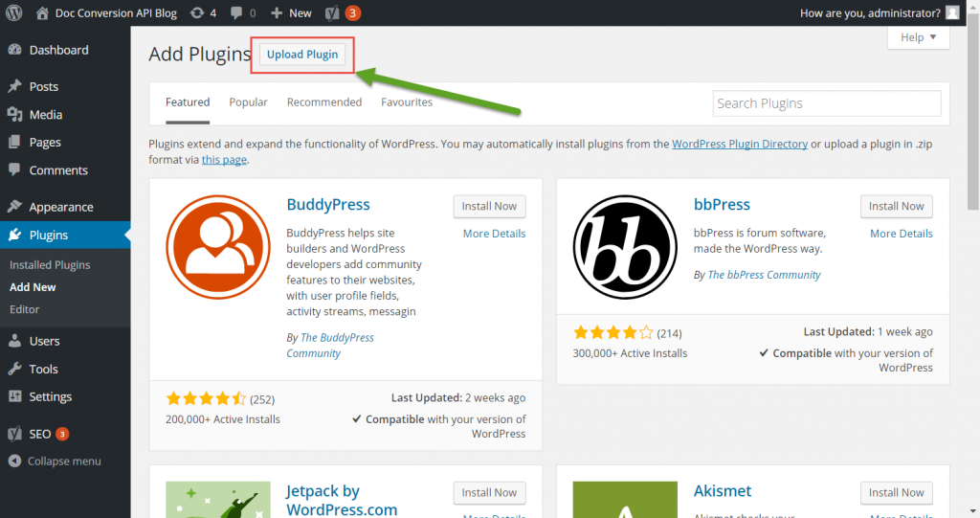
Task: Click BuddyPress star rating
Action: click(207, 398)
